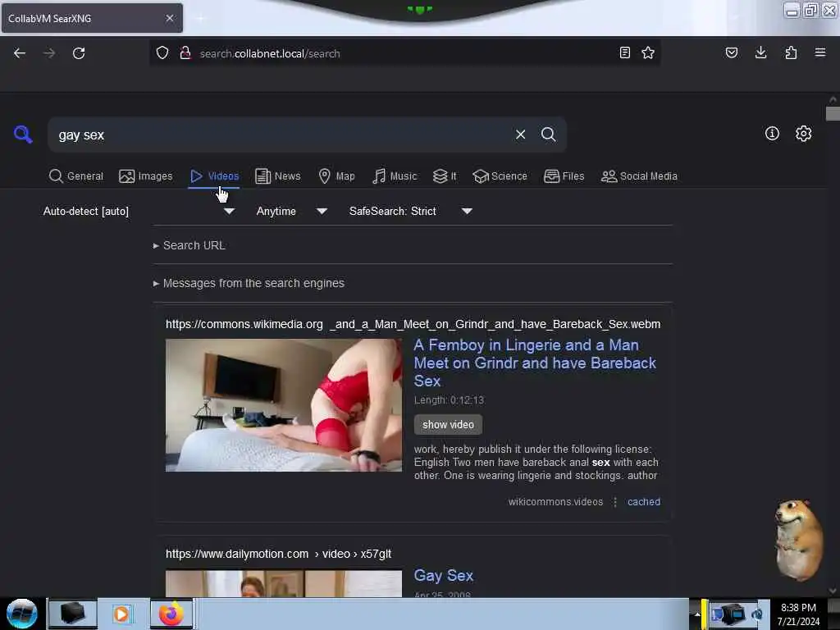Open the commons.wikimedia.org result URL
This screenshot has width=840, height=630.
coord(413,324)
